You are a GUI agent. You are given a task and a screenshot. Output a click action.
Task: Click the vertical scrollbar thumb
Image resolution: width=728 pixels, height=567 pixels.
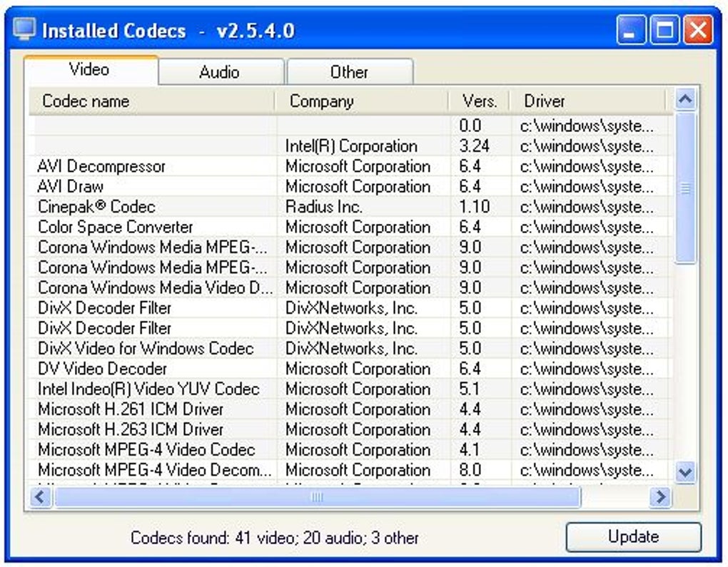686,188
